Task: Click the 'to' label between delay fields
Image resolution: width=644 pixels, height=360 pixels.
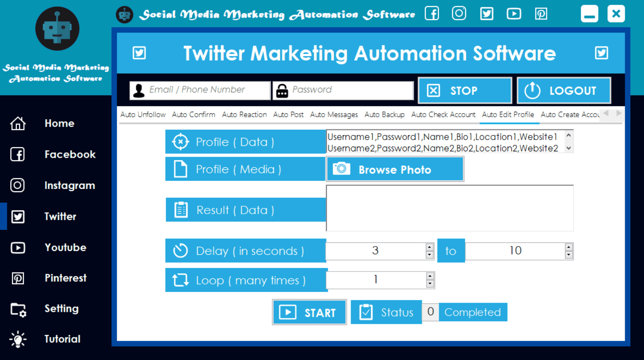Action: (x=451, y=251)
